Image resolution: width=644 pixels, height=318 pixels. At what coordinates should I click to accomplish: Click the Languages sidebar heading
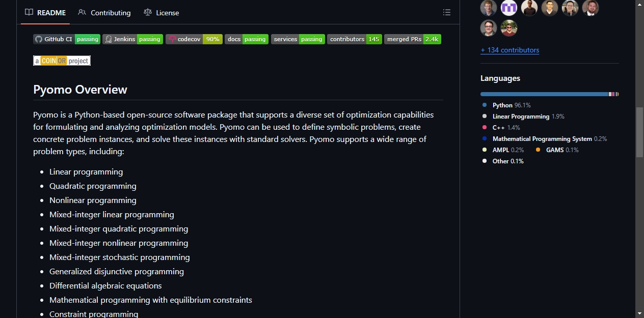click(500, 78)
